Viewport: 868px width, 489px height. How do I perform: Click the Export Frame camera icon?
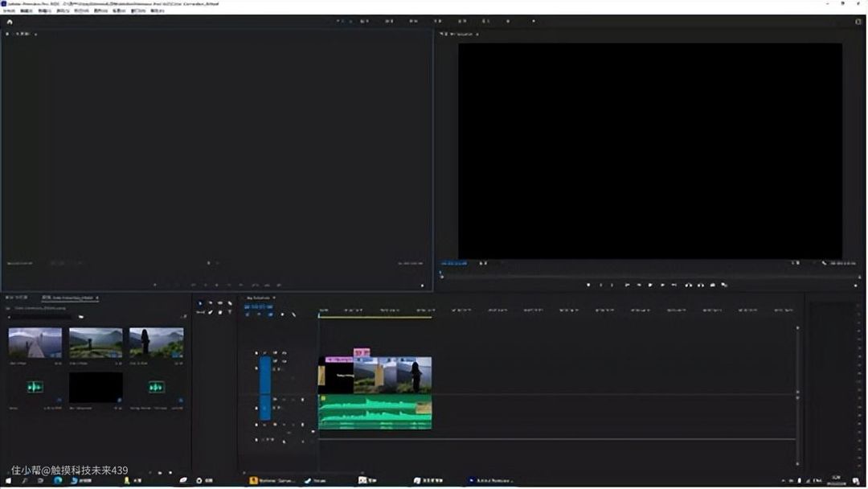point(712,285)
